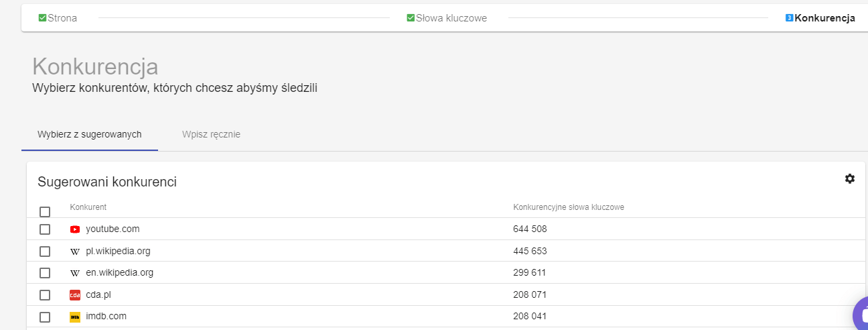Click the cda.pl favicon icon
Screen dimensions: 868x330
75,295
